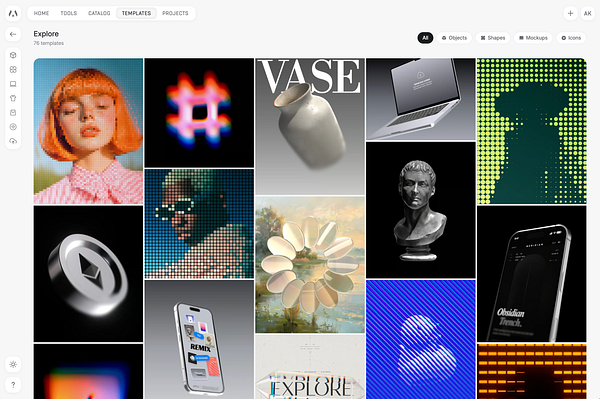Filter templates by Icons
This screenshot has height=399, width=600.
[571, 38]
